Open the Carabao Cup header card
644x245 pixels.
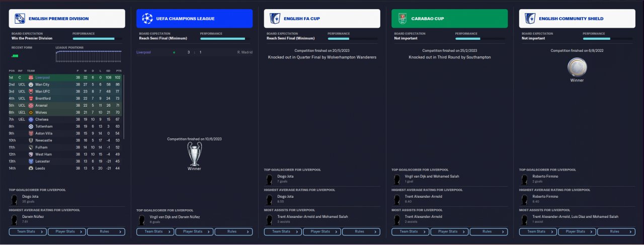tap(449, 19)
